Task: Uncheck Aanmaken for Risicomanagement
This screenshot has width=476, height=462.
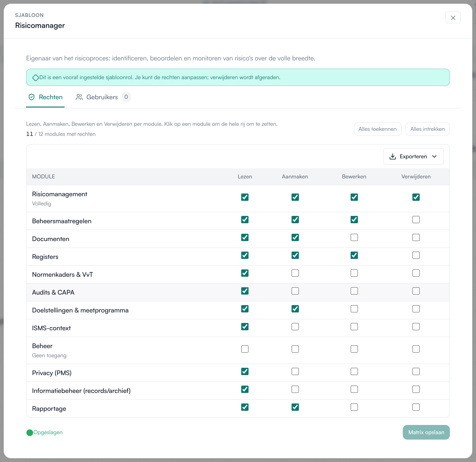Action: click(x=295, y=197)
